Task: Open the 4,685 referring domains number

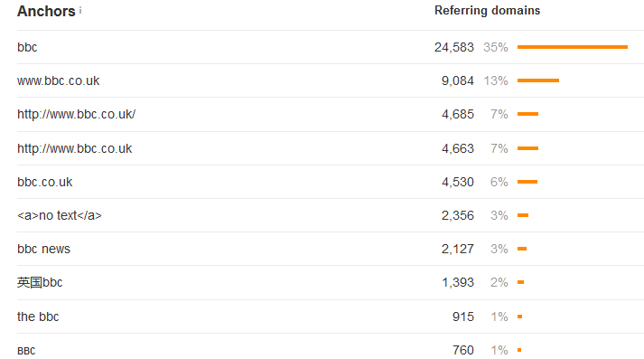Action: tap(458, 114)
